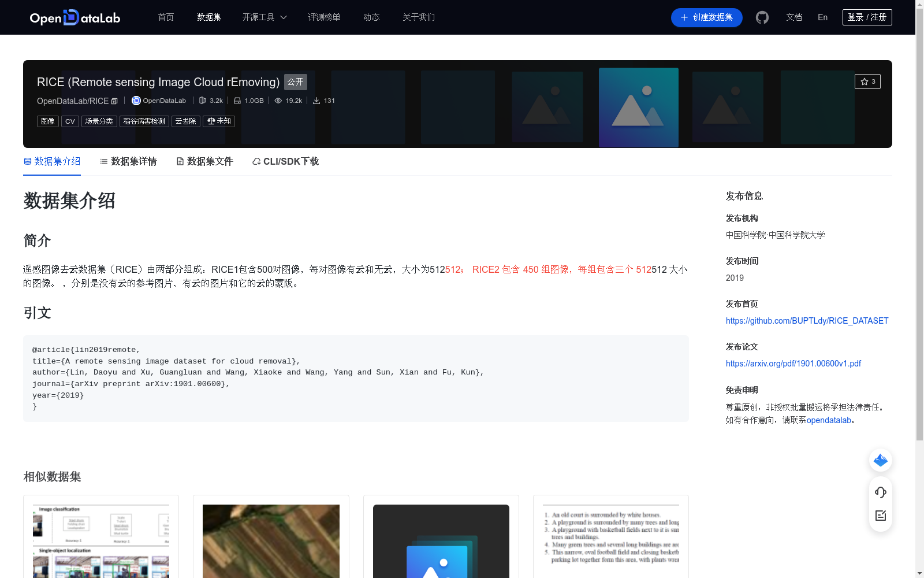Viewport: 924px width, 578px height.
Task: Open 关于我们 in the navigation bar
Action: click(419, 17)
